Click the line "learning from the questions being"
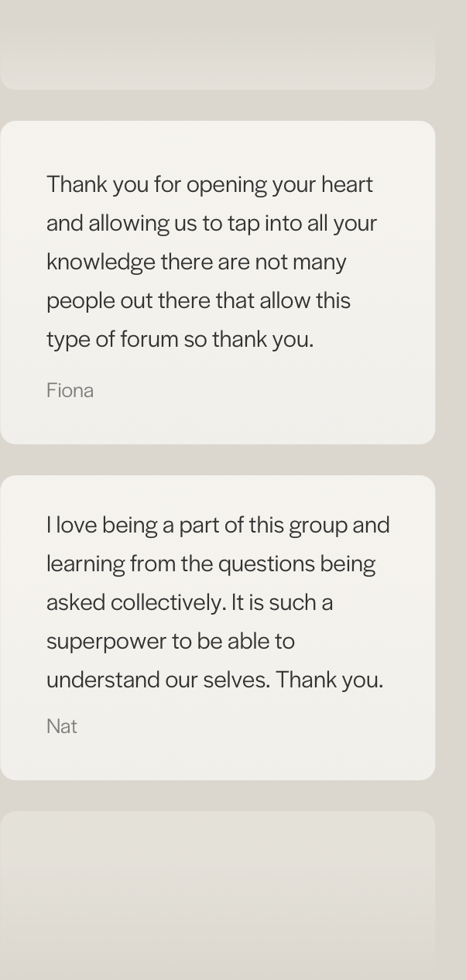This screenshot has height=980, width=466. coord(211,564)
